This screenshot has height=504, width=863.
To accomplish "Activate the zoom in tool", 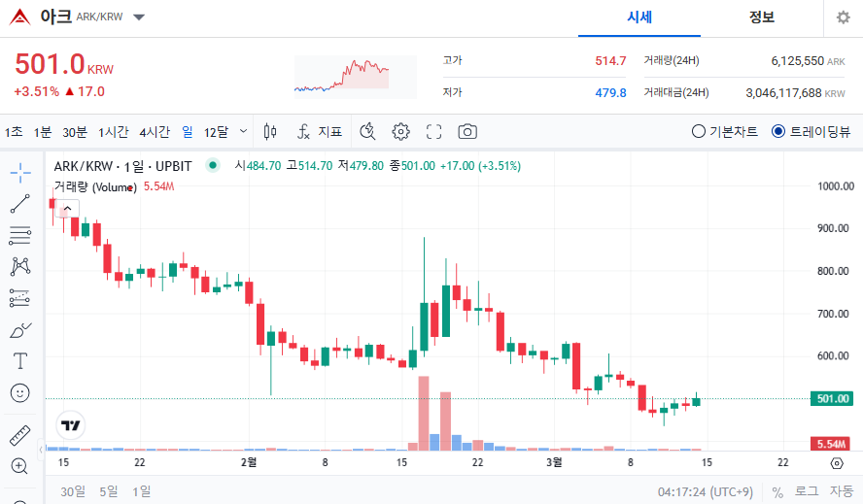I will (x=20, y=466).
